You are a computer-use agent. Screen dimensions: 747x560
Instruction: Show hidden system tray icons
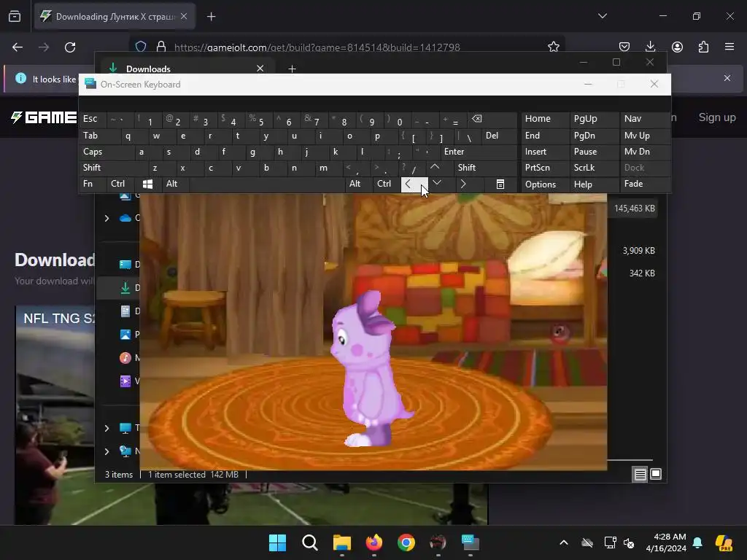564,542
